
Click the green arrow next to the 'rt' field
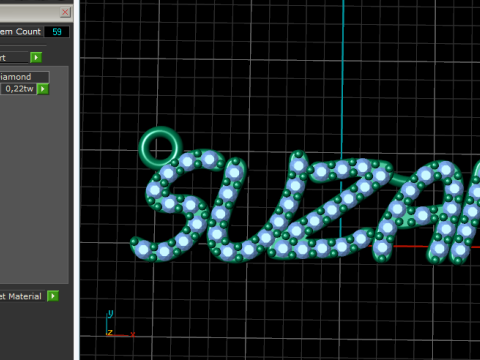tap(36, 57)
